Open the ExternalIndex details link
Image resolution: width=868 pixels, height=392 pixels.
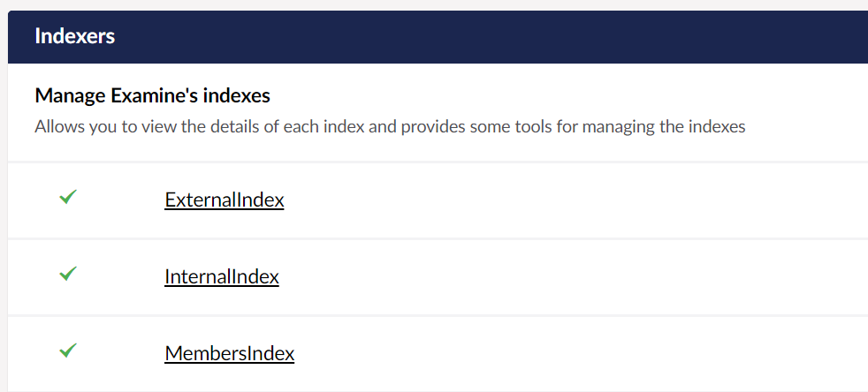(x=225, y=200)
